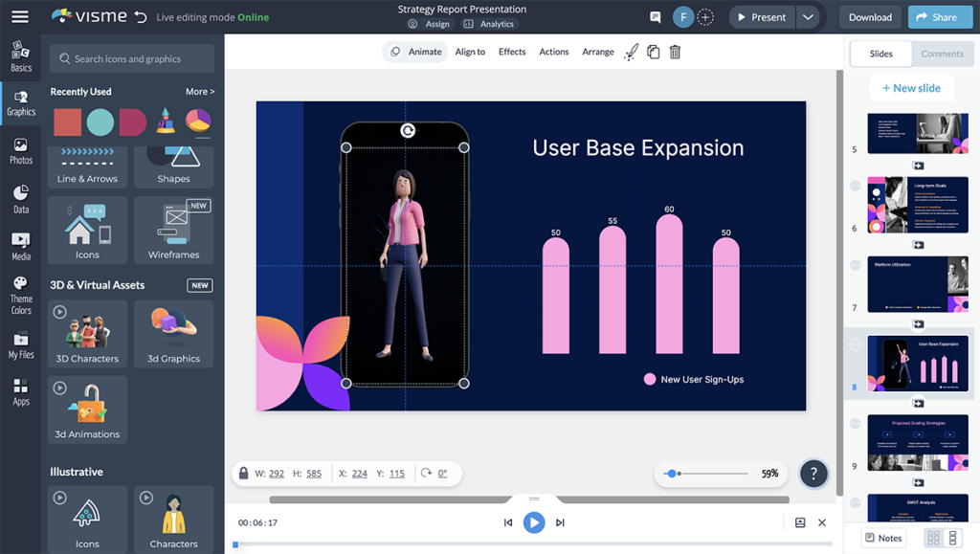
Task: Toggle the aspect ratio lock in the size bar
Action: tap(243, 473)
